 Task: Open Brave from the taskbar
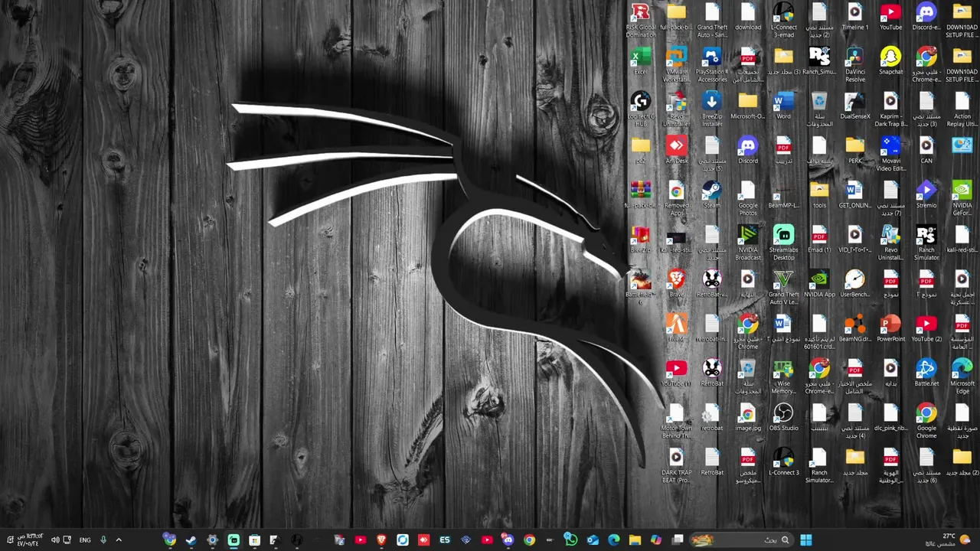pyautogui.click(x=381, y=540)
